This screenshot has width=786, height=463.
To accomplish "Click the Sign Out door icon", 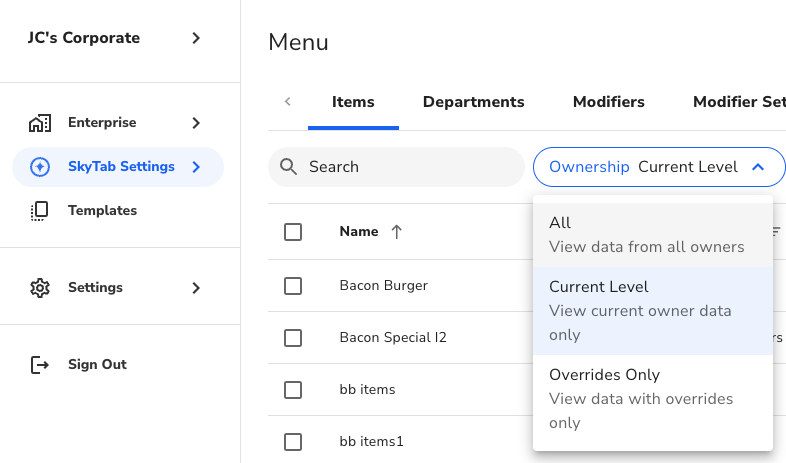I will (x=40, y=365).
